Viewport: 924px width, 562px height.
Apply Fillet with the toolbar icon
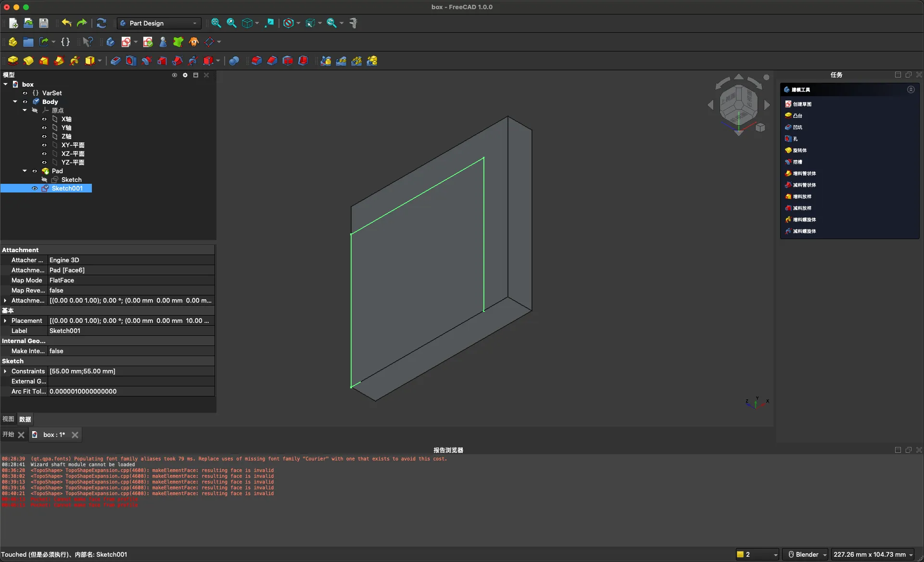(257, 61)
